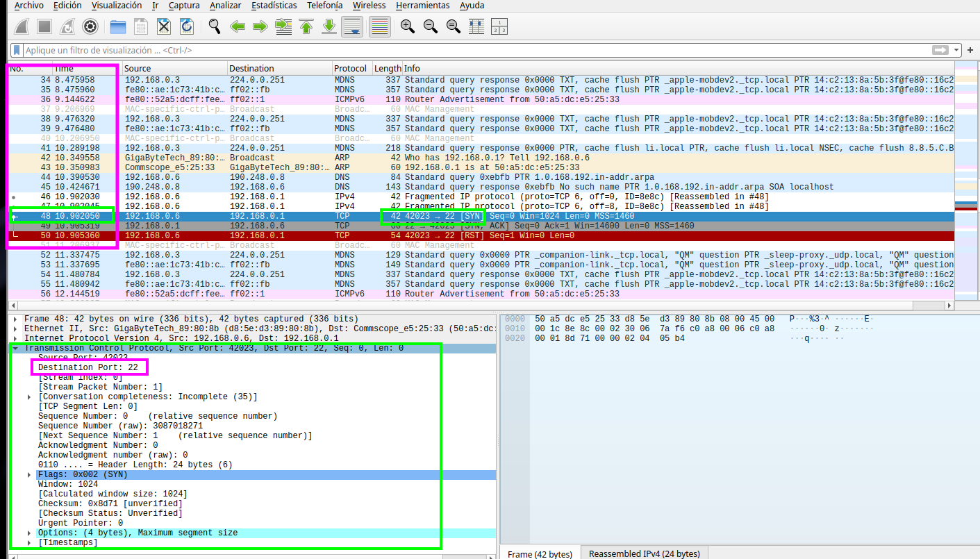
Task: Save this capture file
Action: (x=141, y=27)
